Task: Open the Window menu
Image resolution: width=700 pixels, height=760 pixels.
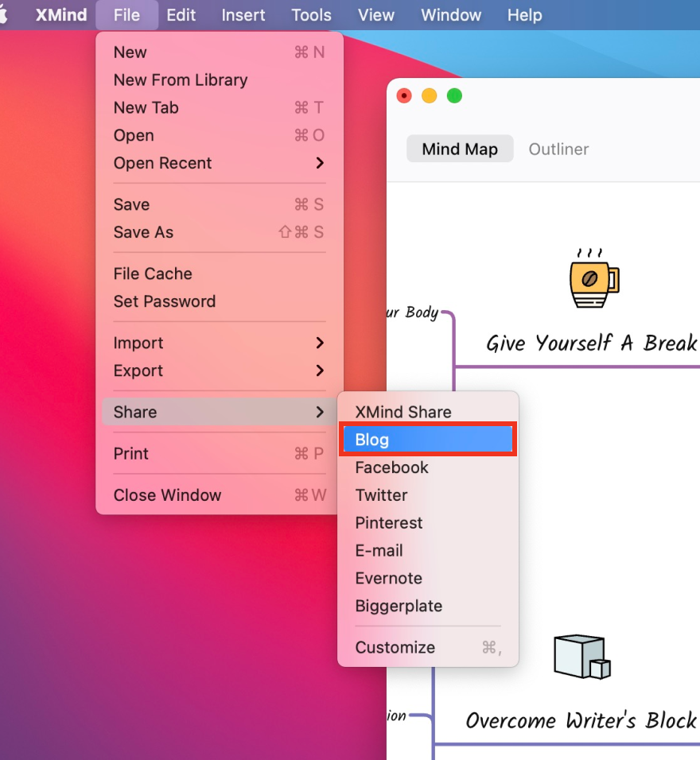Action: pos(451,15)
